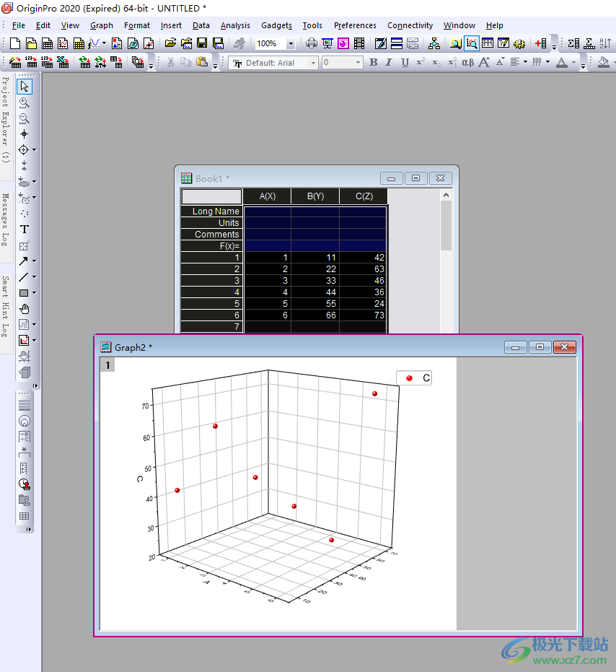Open the Analysis menu
The image size is (616, 672).
(235, 25)
